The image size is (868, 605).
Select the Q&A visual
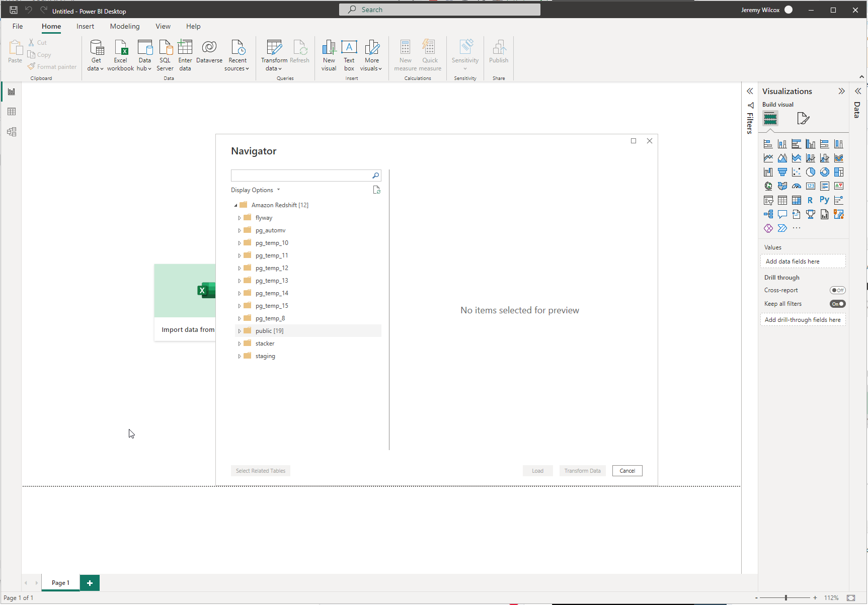pyautogui.click(x=782, y=214)
